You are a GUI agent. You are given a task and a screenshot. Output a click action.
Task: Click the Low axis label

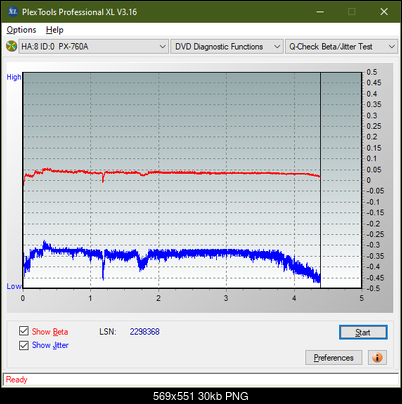[x=14, y=286]
